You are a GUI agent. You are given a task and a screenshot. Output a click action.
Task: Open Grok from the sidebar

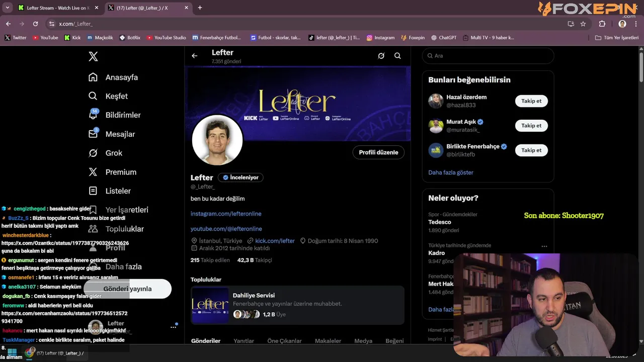pos(105,153)
